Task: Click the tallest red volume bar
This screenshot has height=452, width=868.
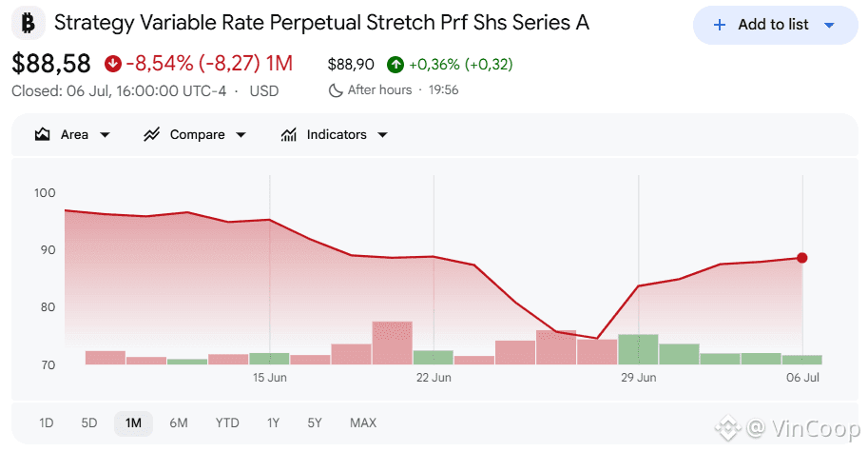Action: click(x=393, y=343)
